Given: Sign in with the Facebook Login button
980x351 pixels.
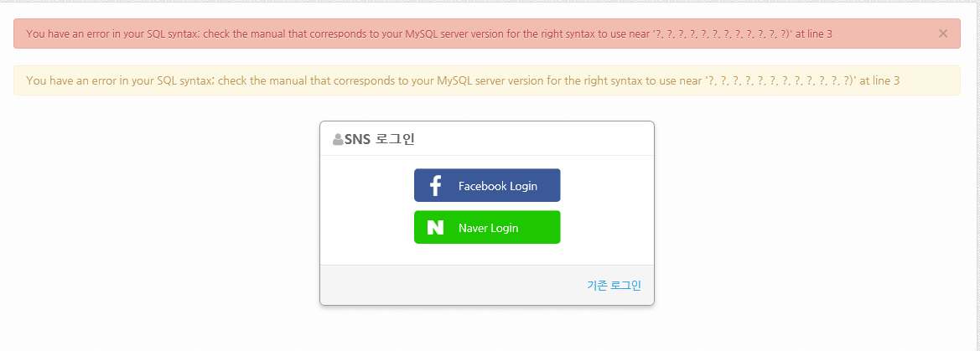Looking at the screenshot, I should click(488, 185).
